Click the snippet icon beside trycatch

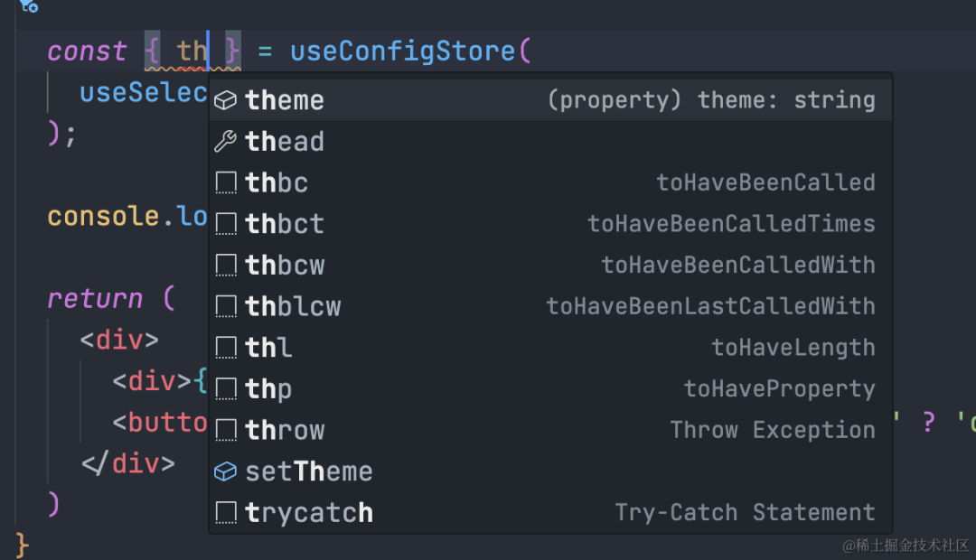(225, 513)
